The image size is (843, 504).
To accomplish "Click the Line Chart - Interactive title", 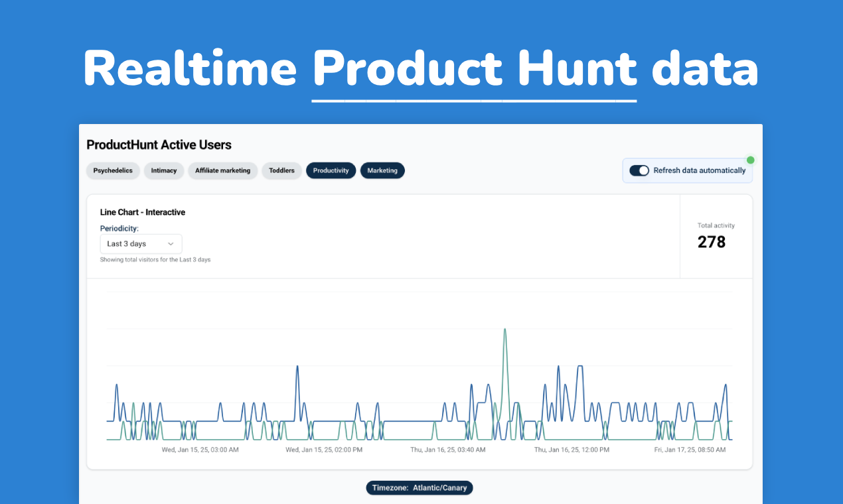I will [x=143, y=212].
